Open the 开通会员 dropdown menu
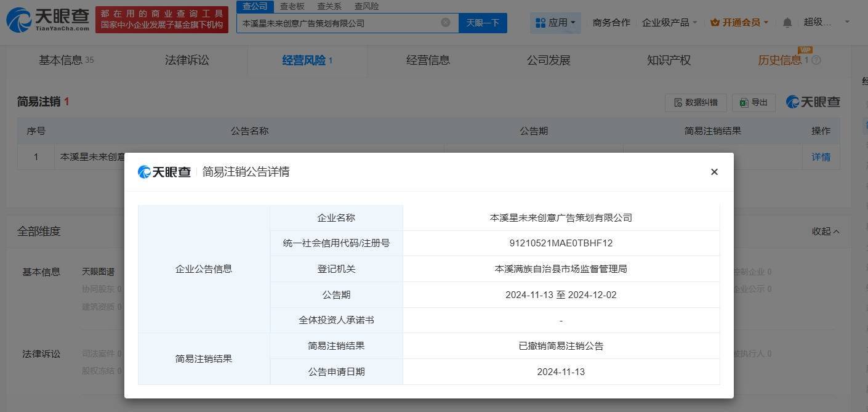This screenshot has height=412, width=868. [x=766, y=23]
